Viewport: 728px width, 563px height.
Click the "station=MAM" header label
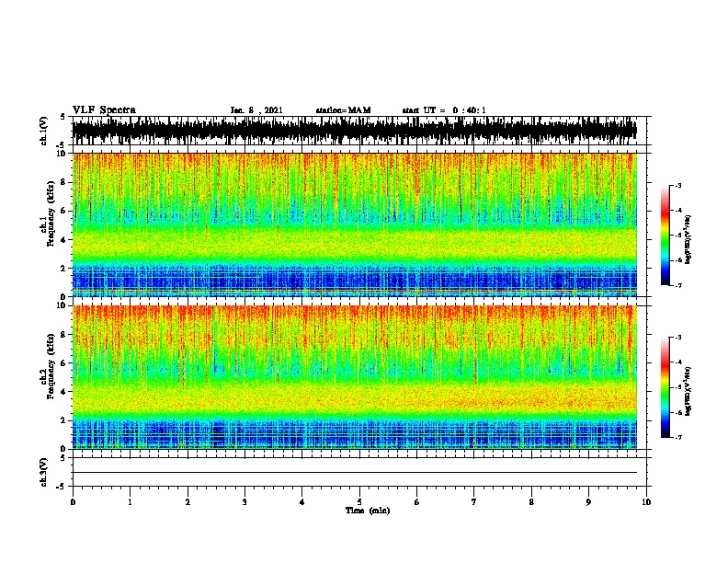click(343, 110)
